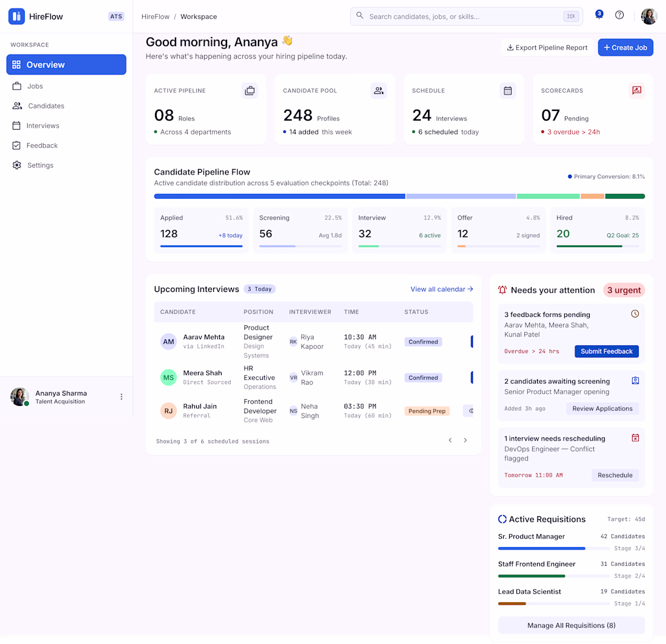Image resolution: width=666 pixels, height=644 pixels.
Task: Focus the candidates search field
Action: tap(466, 16)
